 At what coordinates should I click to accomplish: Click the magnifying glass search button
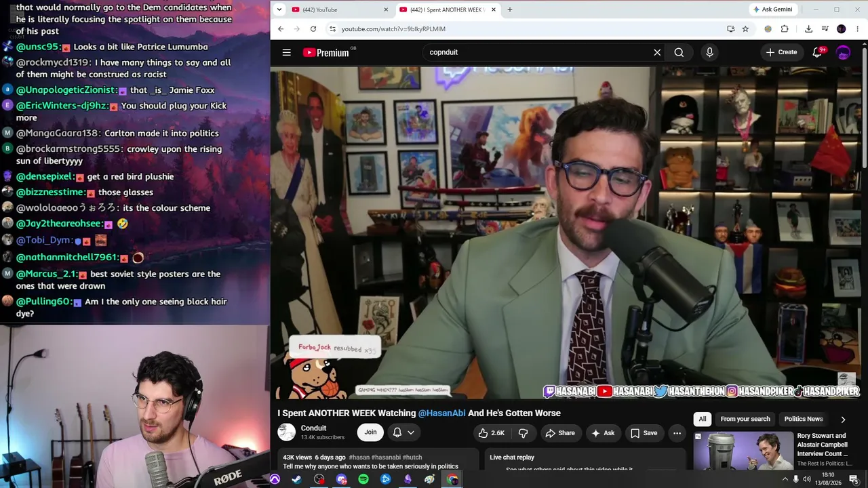(679, 52)
